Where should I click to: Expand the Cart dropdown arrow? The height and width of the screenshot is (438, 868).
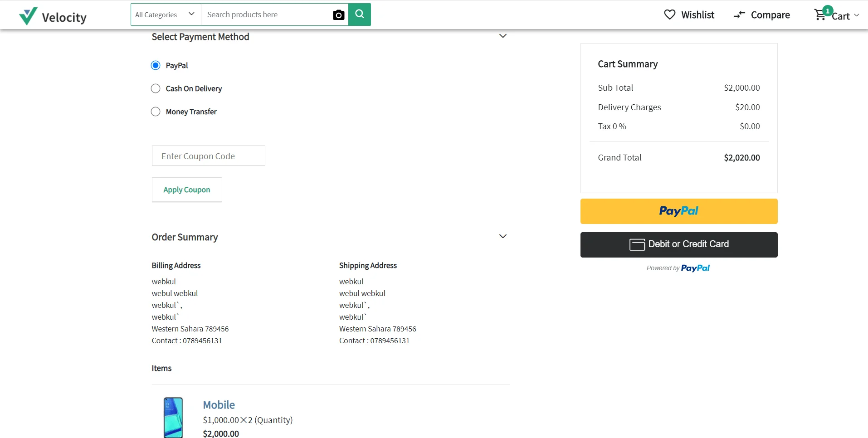[857, 15]
